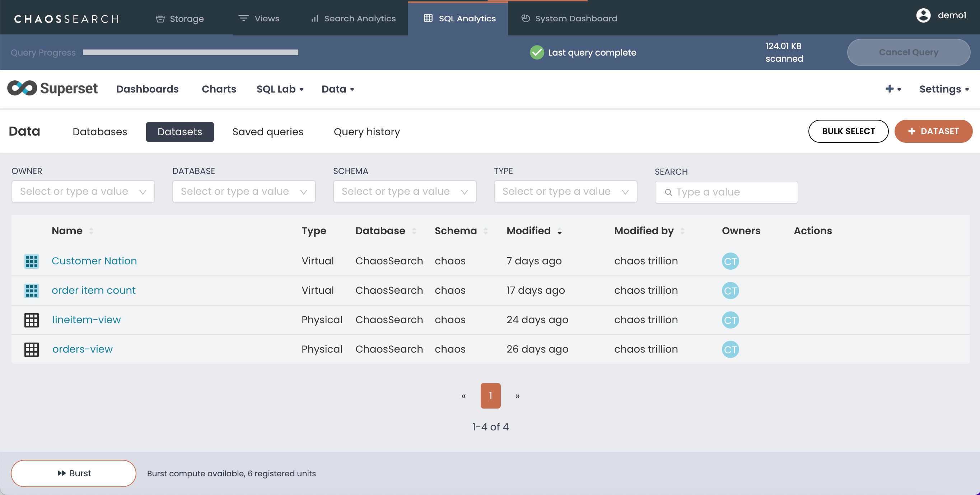This screenshot has width=980, height=495.
Task: Expand the SQL Lab menu
Action: coord(280,89)
